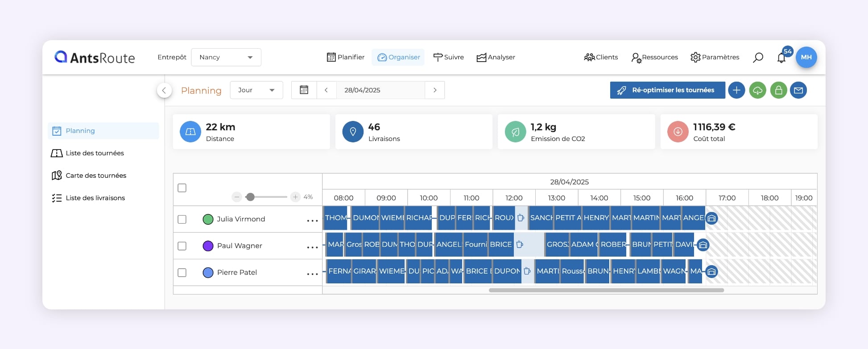Switch to the Suivre tab
The height and width of the screenshot is (349, 868).
point(449,57)
